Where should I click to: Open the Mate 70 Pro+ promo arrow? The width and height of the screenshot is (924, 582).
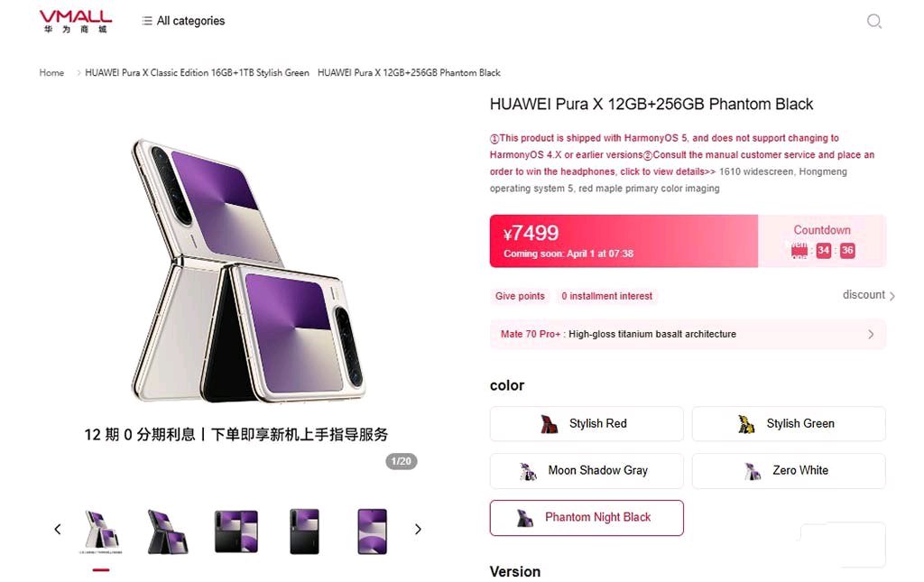[x=871, y=334]
